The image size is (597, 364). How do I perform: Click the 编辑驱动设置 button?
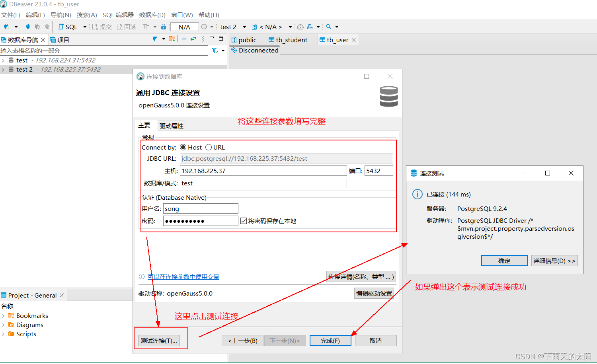coord(374,293)
